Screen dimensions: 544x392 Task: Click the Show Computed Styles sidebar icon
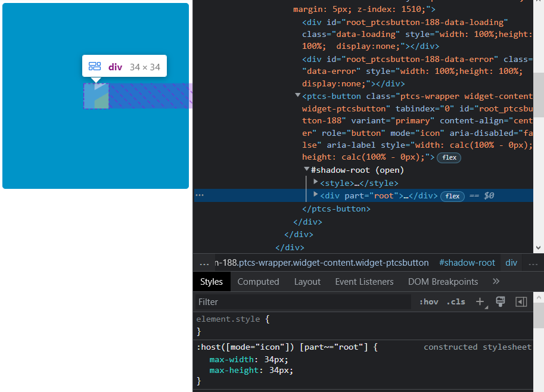(x=521, y=301)
